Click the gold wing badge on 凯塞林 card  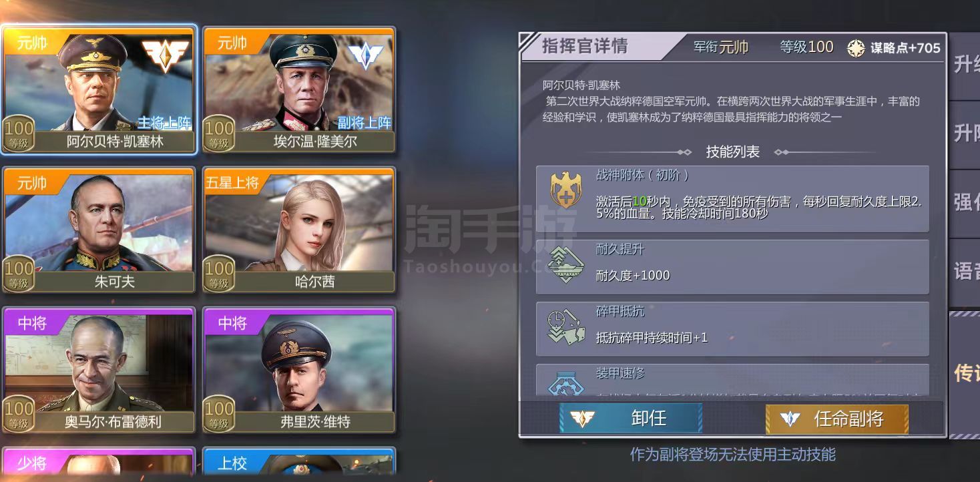click(x=166, y=55)
